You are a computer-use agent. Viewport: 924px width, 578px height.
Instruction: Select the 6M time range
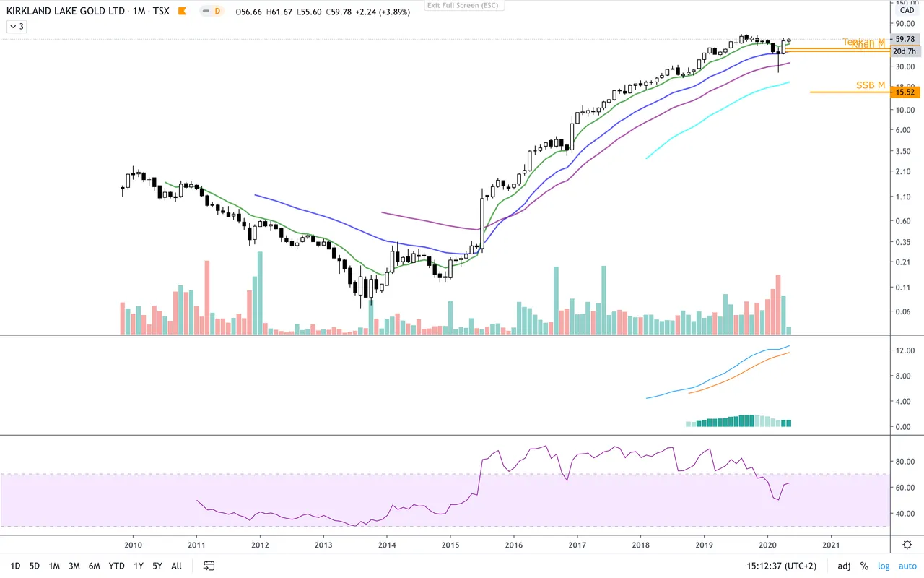94,566
